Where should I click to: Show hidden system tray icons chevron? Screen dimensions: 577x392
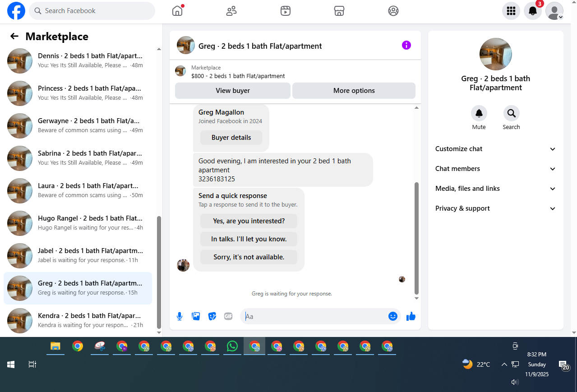[x=504, y=364]
